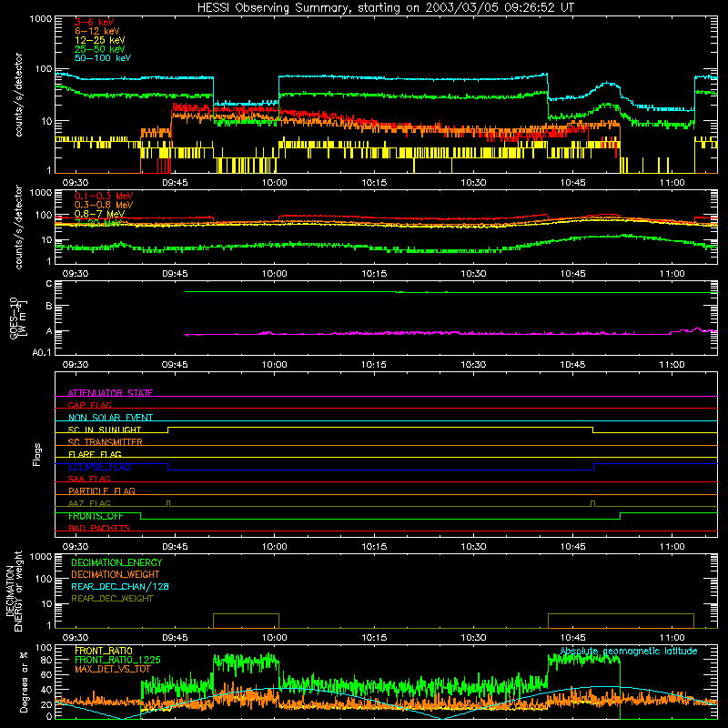This screenshot has width=728, height=728.
Task: Click the FLARE_FLAG label
Action: click(95, 454)
